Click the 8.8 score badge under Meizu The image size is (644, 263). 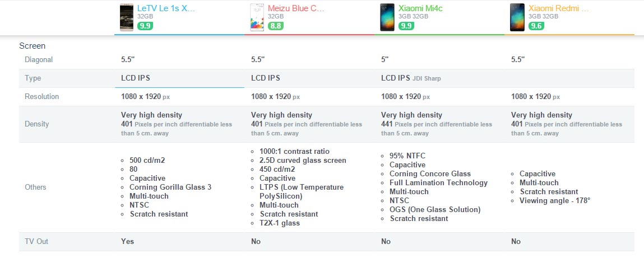[276, 26]
